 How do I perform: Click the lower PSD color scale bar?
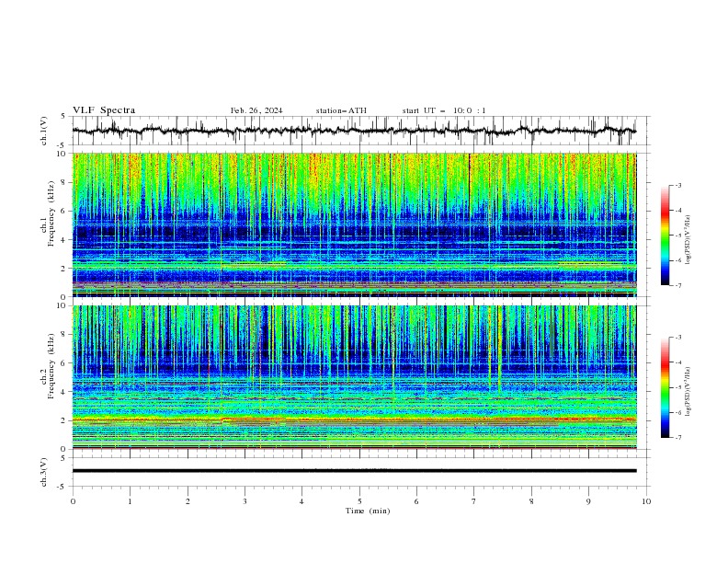[x=665, y=387]
